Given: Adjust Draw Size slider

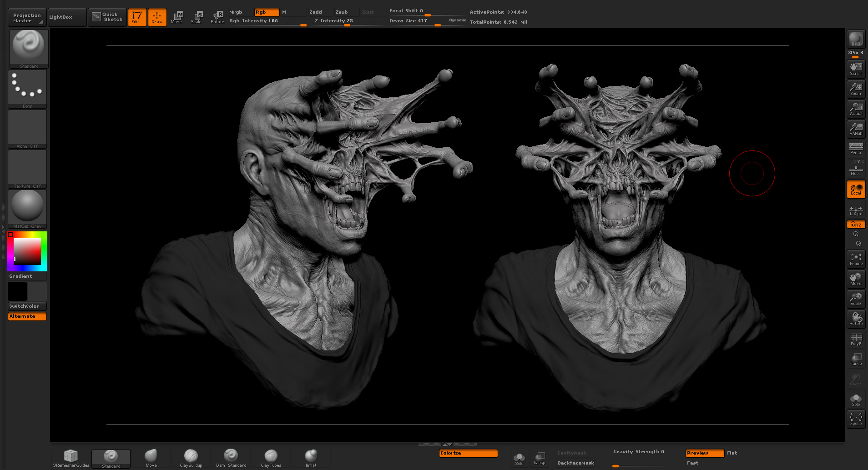Looking at the screenshot, I should 419,21.
